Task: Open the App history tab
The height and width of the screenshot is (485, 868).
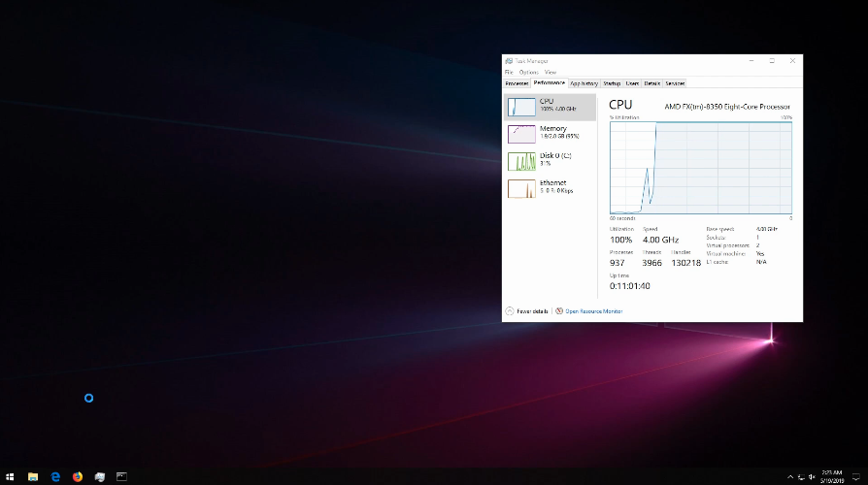Action: tap(584, 83)
